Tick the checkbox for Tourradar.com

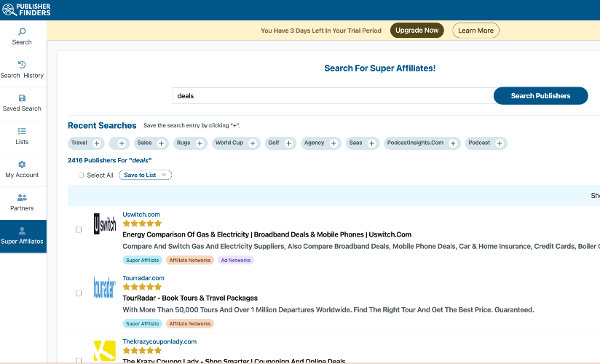click(79, 293)
